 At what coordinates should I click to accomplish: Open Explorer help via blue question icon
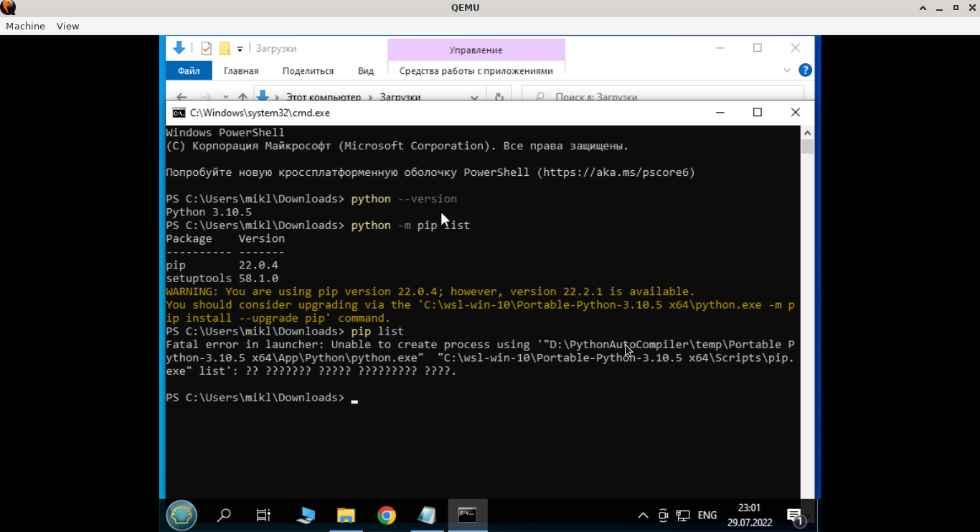(x=805, y=70)
